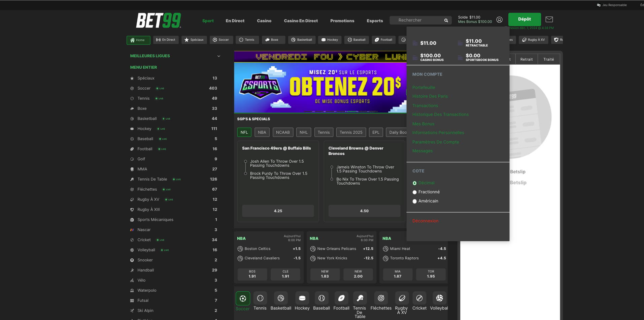
Task: Click the search magnifier icon
Action: [x=446, y=20]
